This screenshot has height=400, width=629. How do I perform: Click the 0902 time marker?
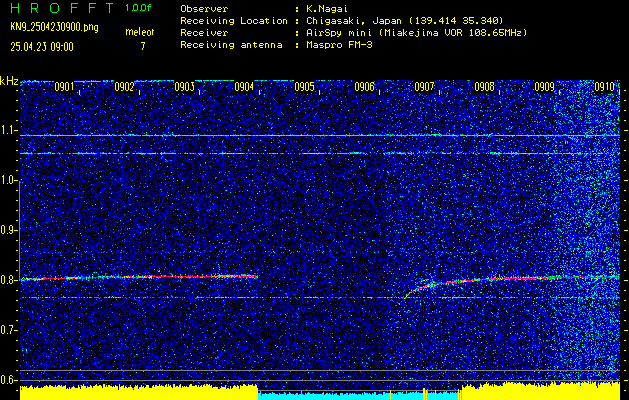point(124,87)
